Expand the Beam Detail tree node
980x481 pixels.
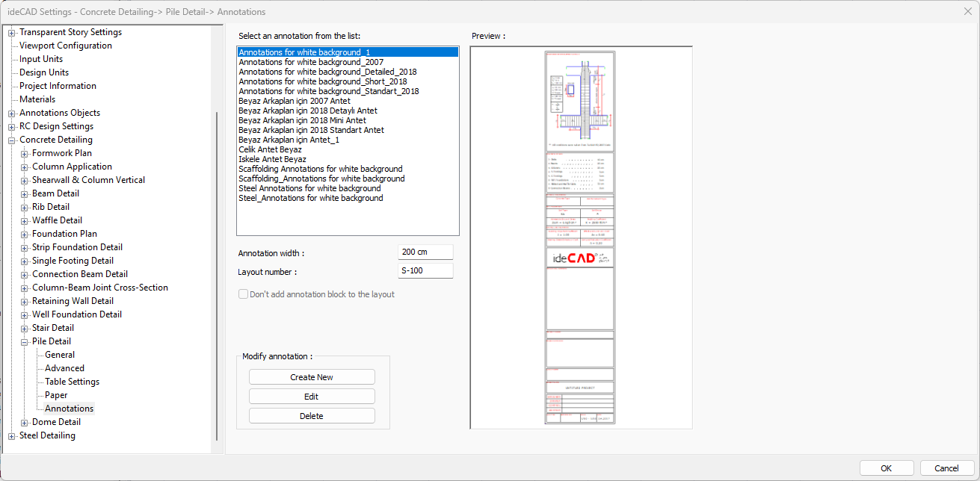pos(25,194)
